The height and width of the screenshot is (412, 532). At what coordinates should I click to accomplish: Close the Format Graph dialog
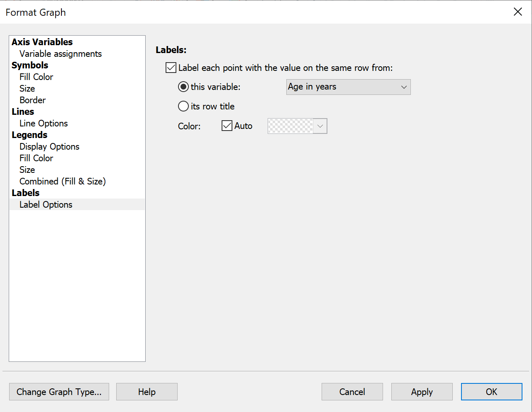pyautogui.click(x=517, y=12)
